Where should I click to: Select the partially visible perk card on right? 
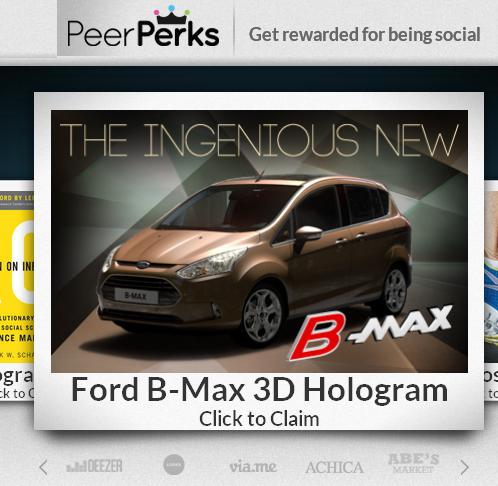click(491, 290)
